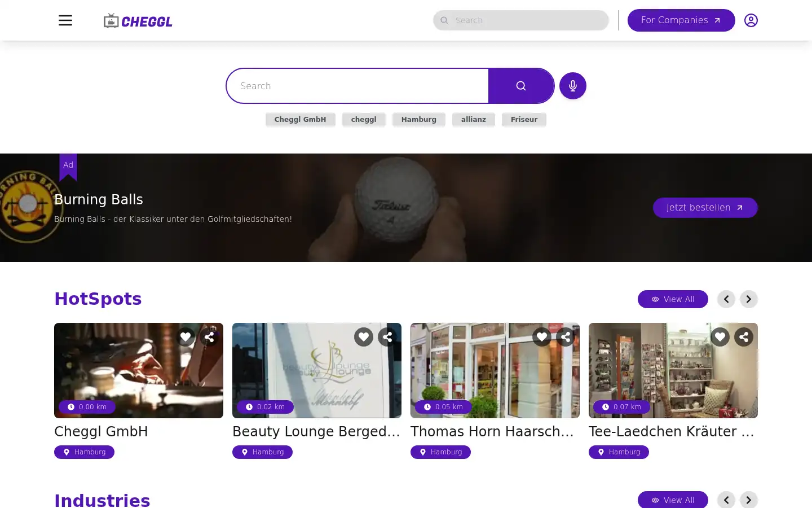Select the Cheggl GmbH search suggestion
The image size is (812, 508).
(300, 120)
